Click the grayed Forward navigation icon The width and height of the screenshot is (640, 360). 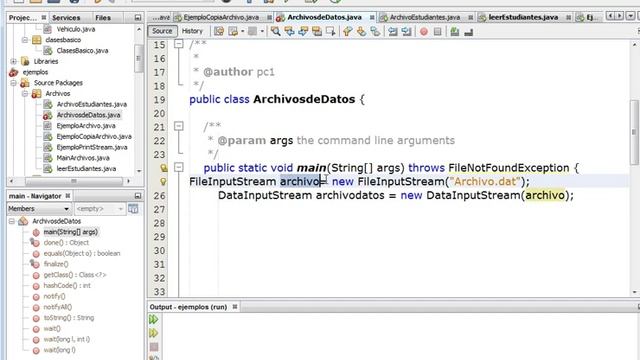coord(253,31)
